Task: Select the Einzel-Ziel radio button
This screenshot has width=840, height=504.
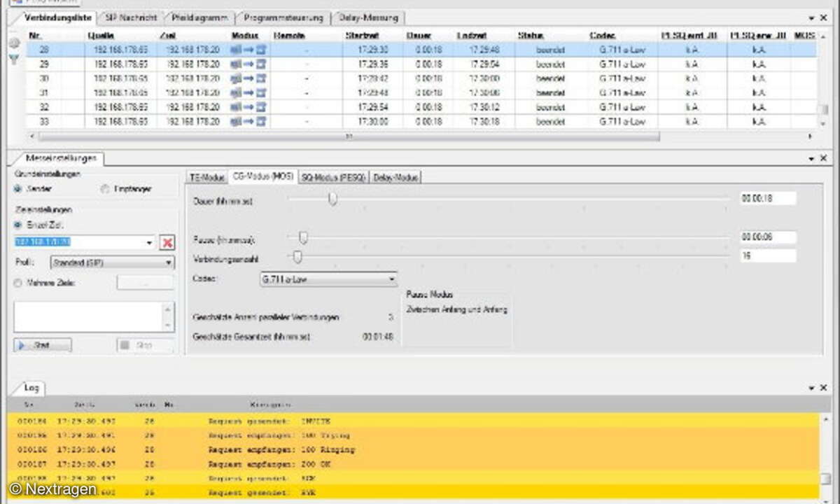Action: pos(18,225)
